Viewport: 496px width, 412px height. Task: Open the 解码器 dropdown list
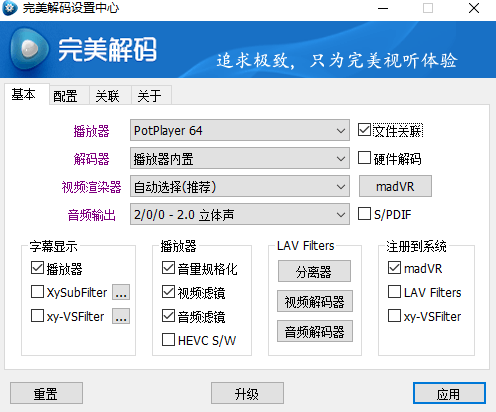(x=240, y=158)
